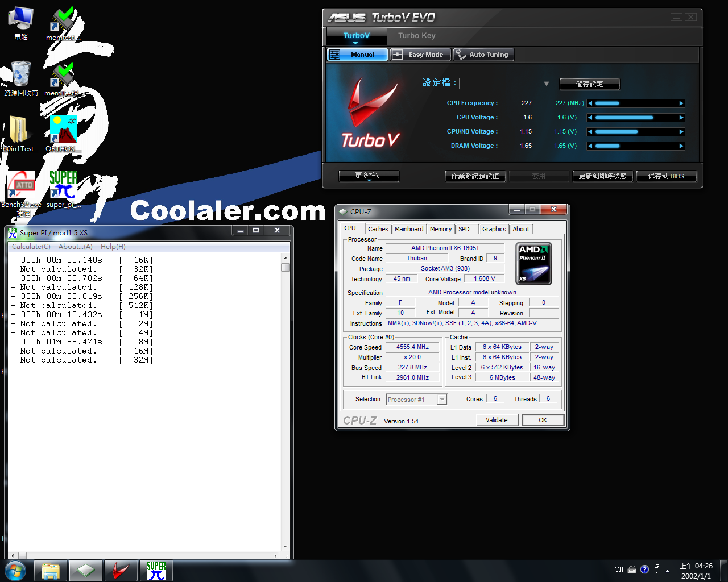This screenshot has width=728, height=582.
Task: Click the 儲存設定 save profile button
Action: point(590,84)
